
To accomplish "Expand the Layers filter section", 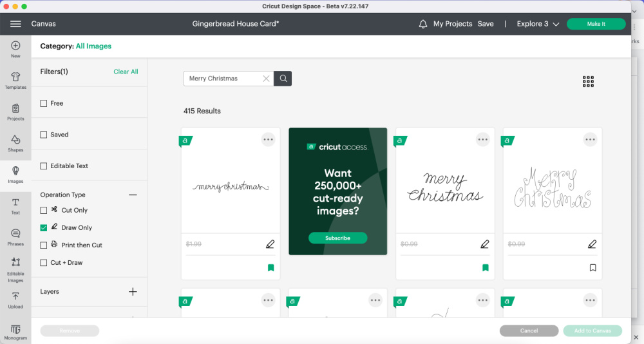I will [133, 292].
